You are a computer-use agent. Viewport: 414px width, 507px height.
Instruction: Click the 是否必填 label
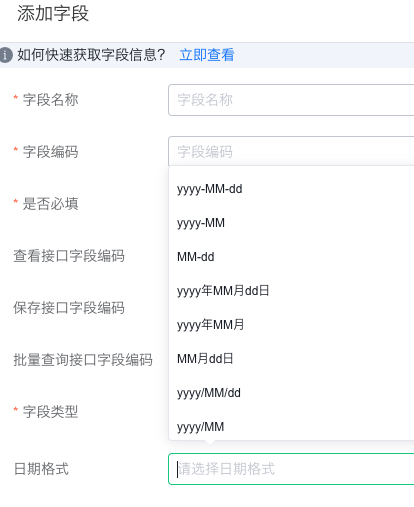[x=51, y=204]
